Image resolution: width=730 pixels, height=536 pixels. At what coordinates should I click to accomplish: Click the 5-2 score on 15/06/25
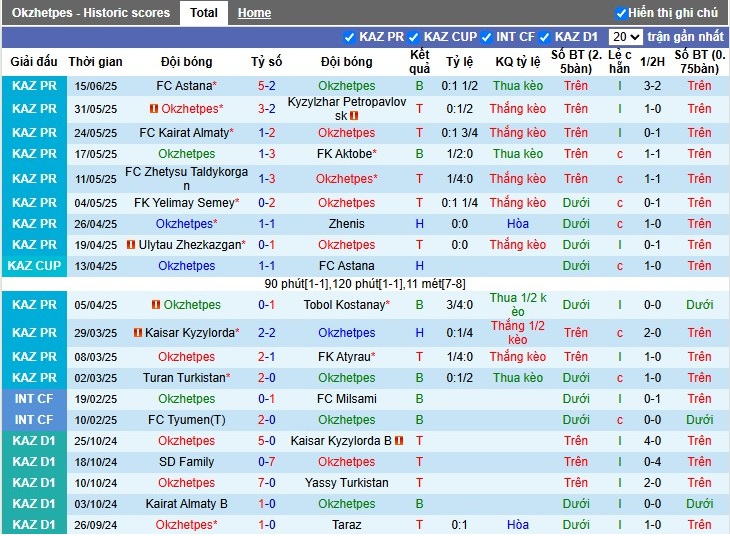pos(267,86)
